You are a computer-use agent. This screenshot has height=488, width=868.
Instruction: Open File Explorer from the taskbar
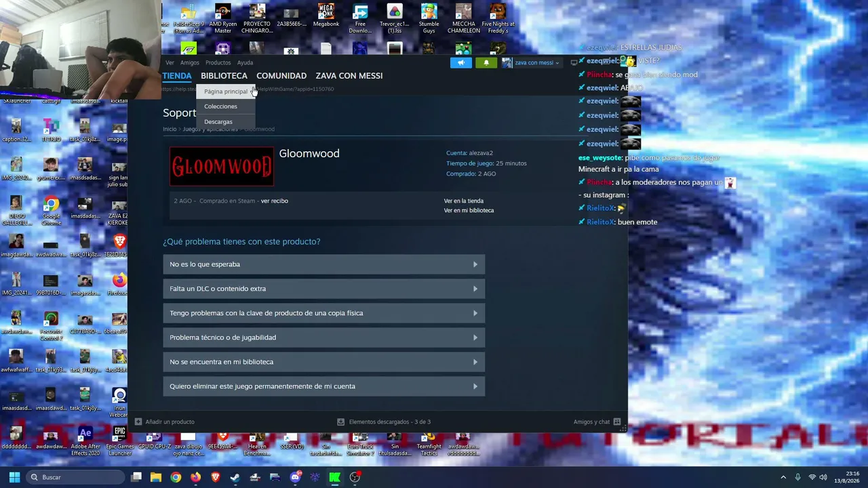click(156, 477)
